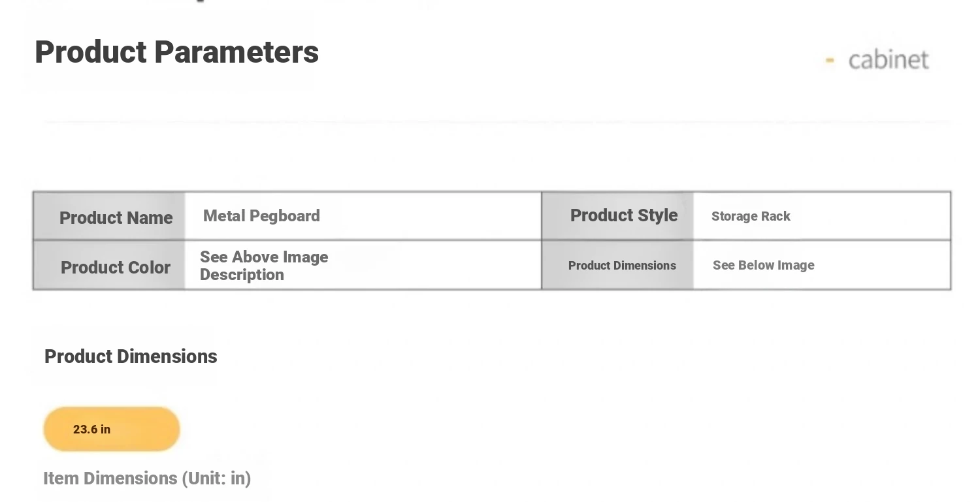
Task: Select the Metal Pegboard value
Action: (x=261, y=216)
